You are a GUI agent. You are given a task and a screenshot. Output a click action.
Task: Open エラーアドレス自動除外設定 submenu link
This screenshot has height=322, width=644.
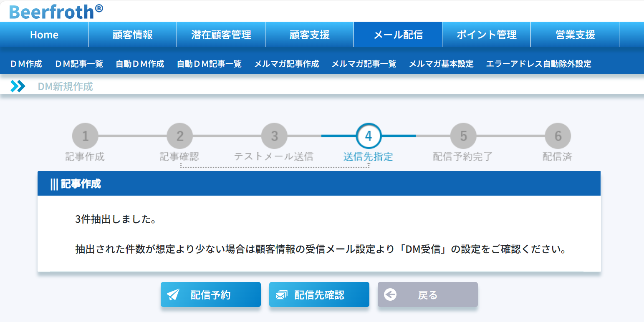tap(538, 64)
